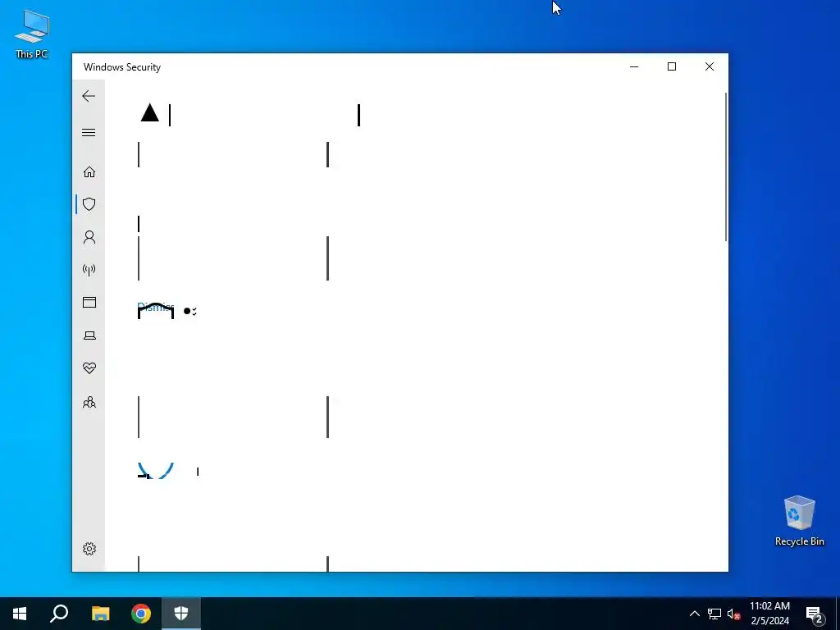The image size is (840, 630).
Task: Open the Windows Start menu
Action: (x=20, y=614)
